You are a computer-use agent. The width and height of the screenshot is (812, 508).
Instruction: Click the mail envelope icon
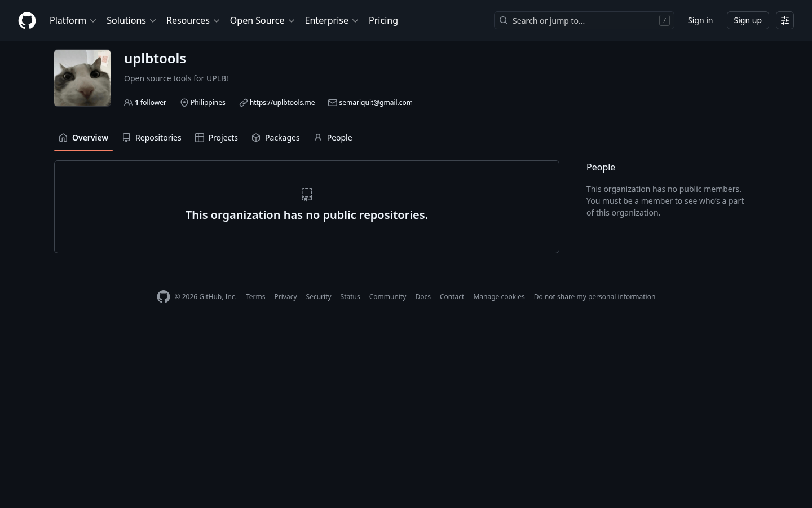333,103
